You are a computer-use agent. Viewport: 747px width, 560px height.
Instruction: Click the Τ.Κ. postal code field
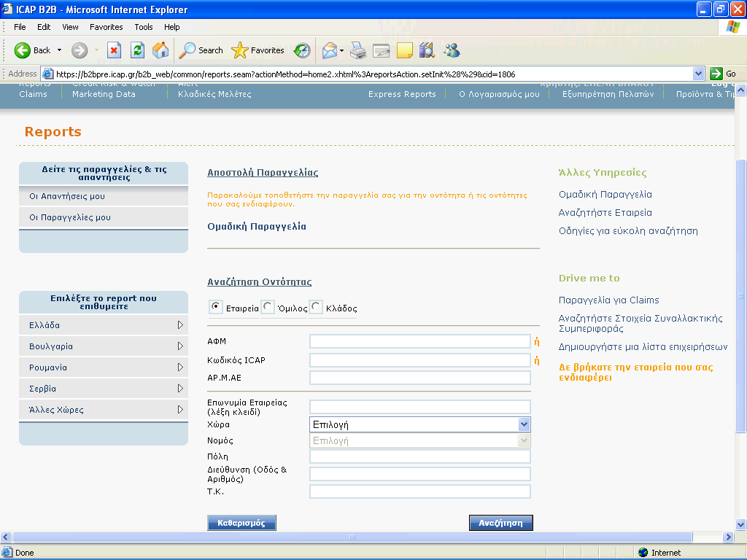[419, 491]
